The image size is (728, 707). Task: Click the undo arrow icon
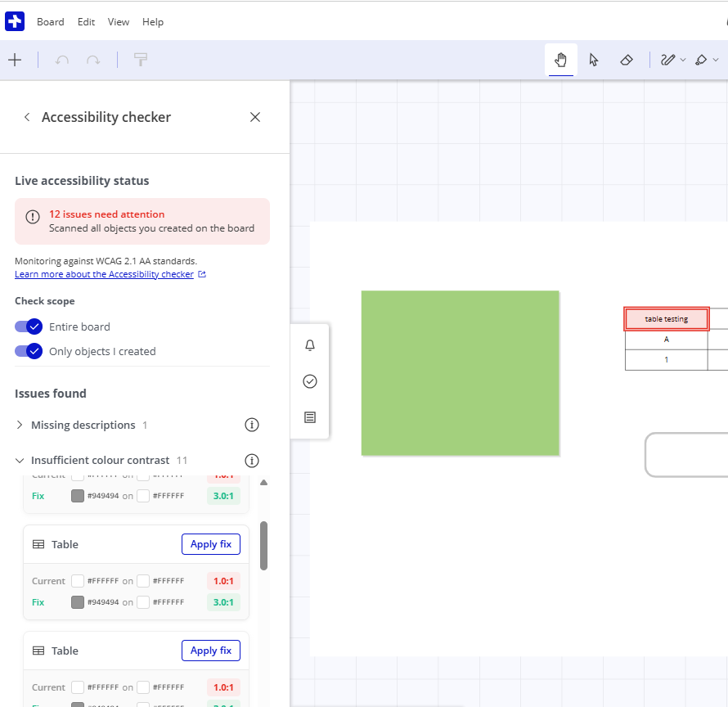[61, 60]
